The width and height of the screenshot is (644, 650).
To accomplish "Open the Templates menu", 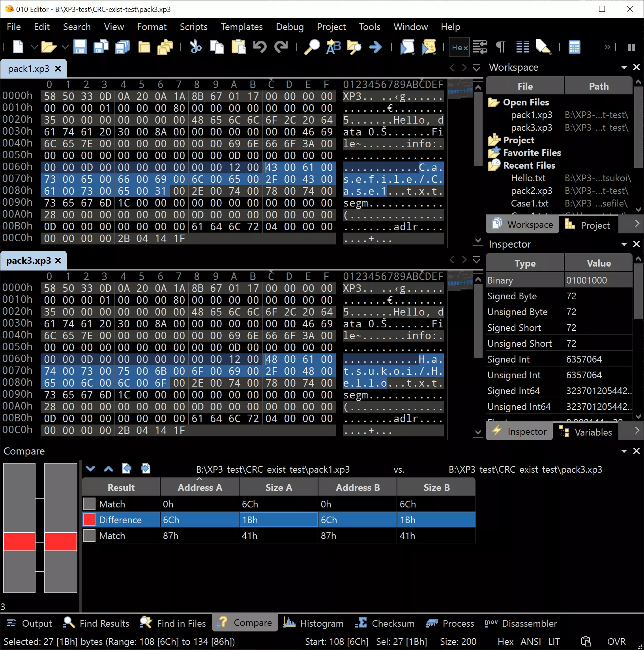I will coord(241,27).
